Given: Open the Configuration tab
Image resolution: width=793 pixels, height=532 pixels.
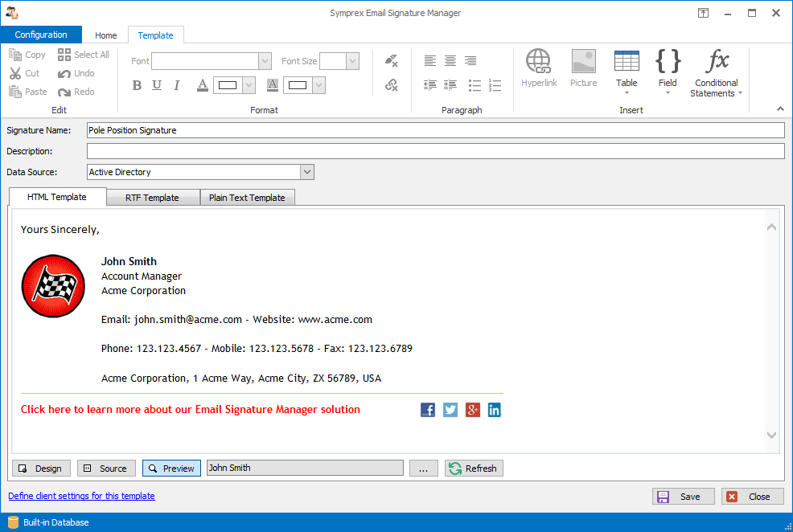Looking at the screenshot, I should coord(41,35).
